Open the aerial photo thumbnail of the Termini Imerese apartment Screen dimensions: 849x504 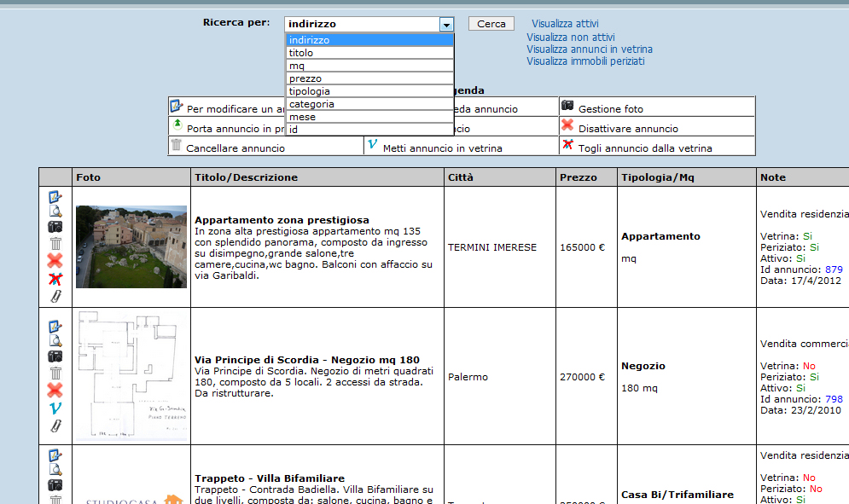tap(131, 246)
